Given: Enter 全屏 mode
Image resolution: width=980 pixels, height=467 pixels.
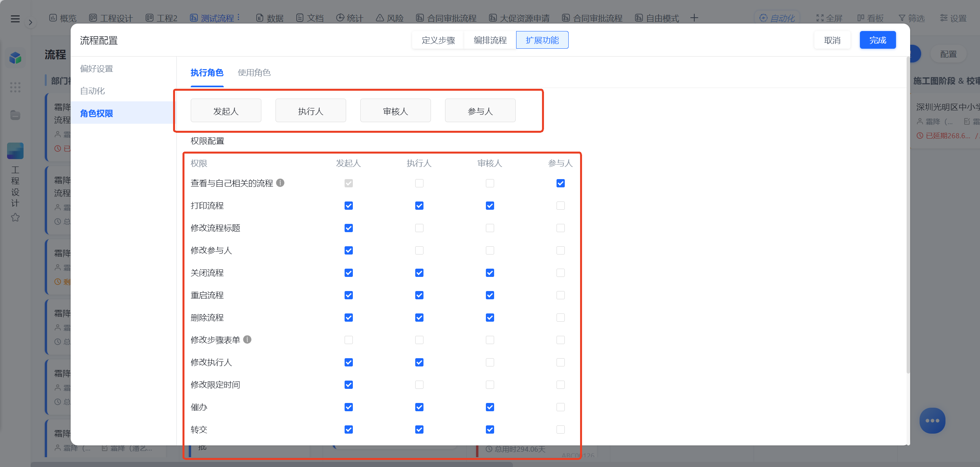Looking at the screenshot, I should (x=829, y=18).
